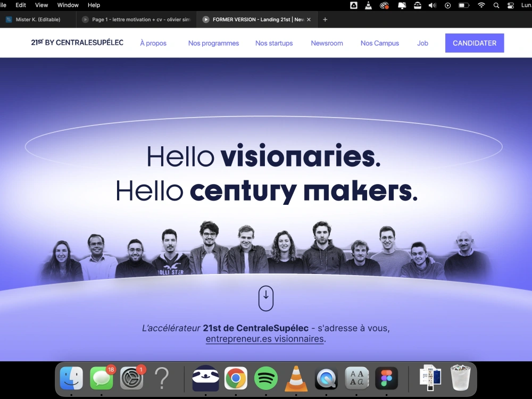The image size is (532, 399).
Task: Switch to Page 1 lettre motivation tab
Action: 137,20
